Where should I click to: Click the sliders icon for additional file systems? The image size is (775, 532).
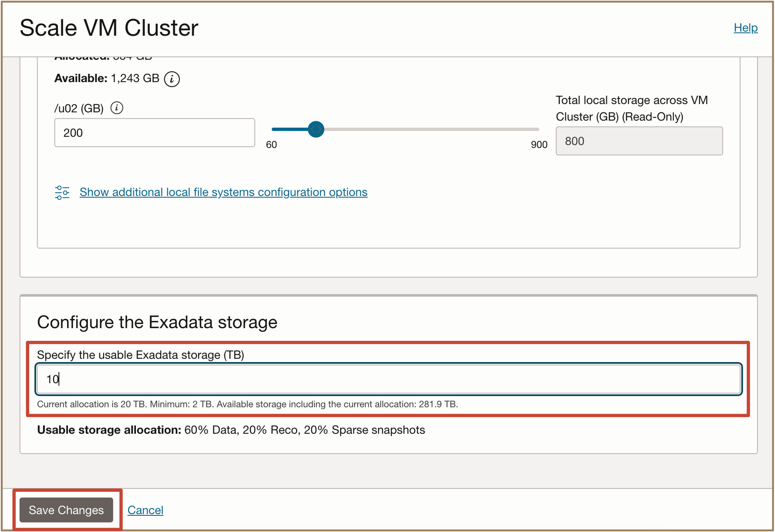[x=62, y=192]
